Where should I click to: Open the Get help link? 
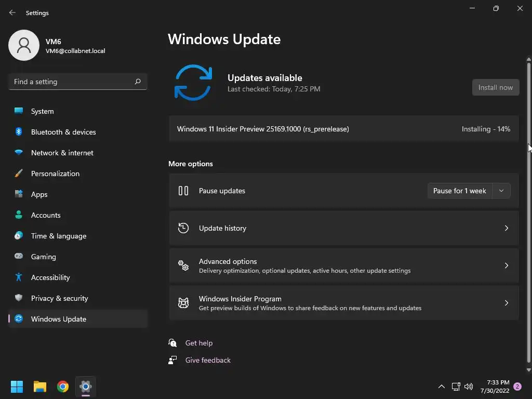[199, 343]
